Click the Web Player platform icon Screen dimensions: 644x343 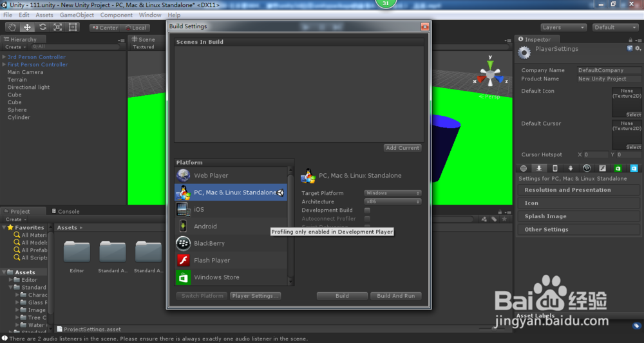coord(183,175)
